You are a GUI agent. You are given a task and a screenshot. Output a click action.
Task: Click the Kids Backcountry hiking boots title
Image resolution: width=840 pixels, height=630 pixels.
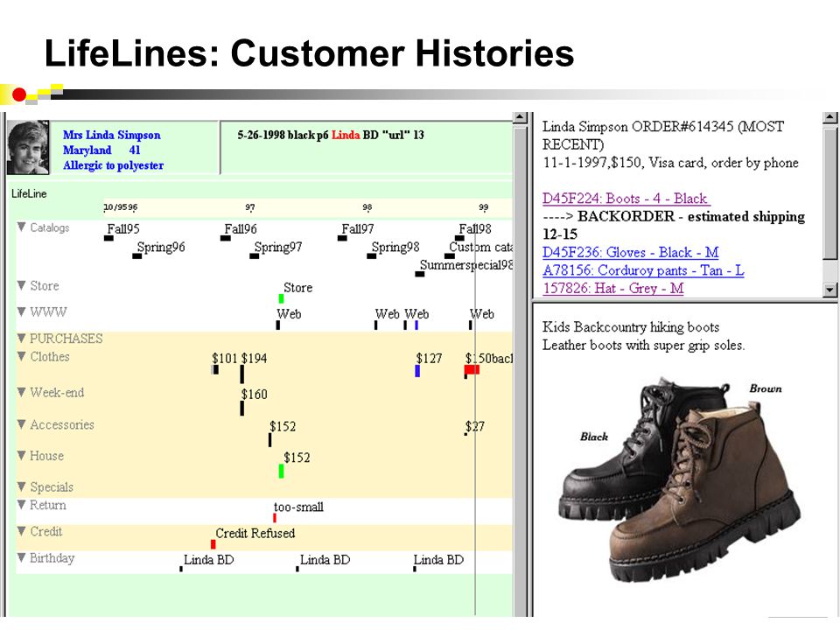[631, 326]
